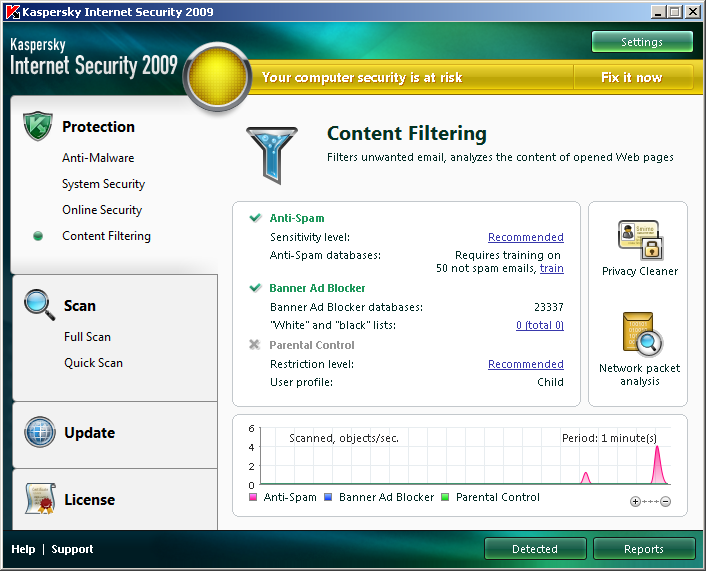
Task: Click the License certificate icon
Action: [x=41, y=498]
